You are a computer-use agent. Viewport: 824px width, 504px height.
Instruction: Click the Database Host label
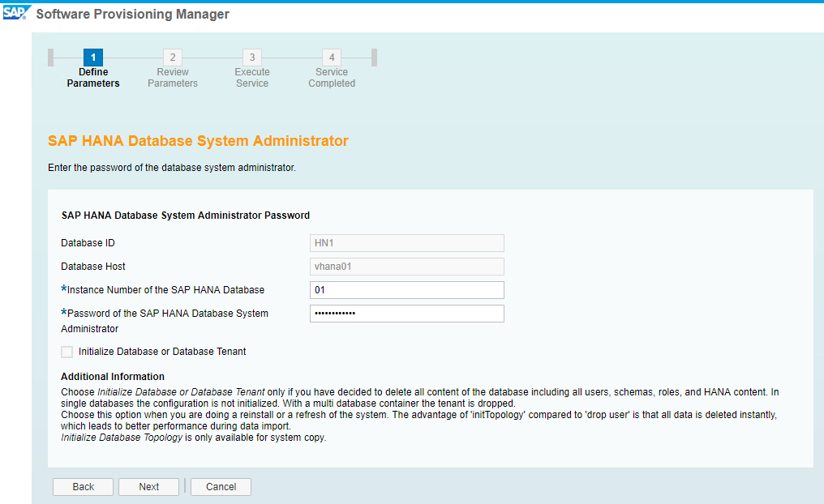pos(93,266)
